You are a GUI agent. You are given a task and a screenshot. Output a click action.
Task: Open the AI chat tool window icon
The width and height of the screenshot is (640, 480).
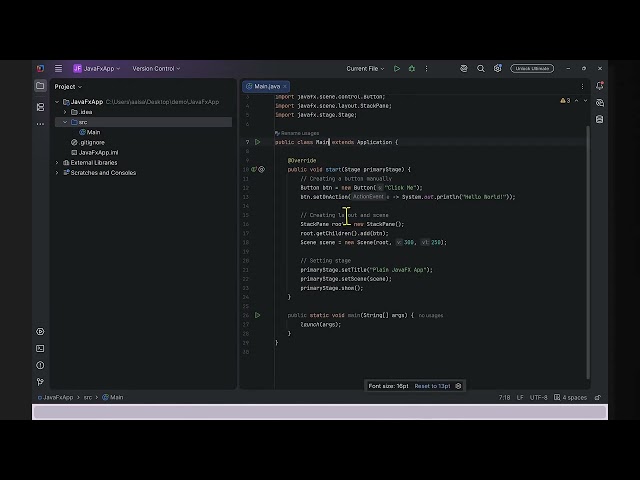[x=599, y=103]
